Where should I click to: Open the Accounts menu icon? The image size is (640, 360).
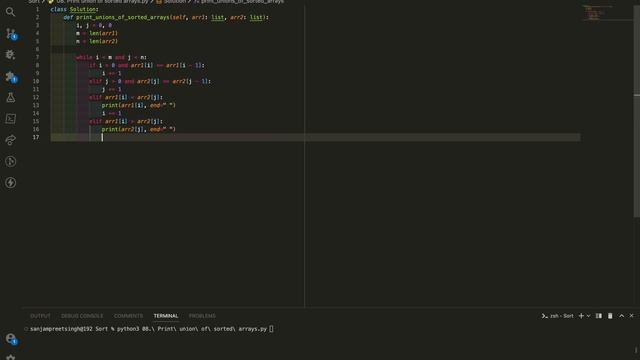coord(11,339)
